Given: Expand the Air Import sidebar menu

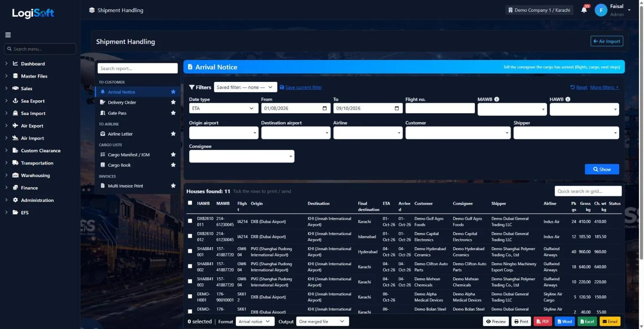Looking at the screenshot, I should click(32, 138).
